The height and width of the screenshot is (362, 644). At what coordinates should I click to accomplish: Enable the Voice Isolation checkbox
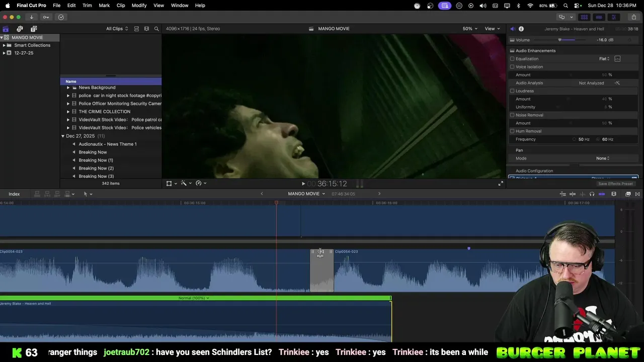click(512, 67)
